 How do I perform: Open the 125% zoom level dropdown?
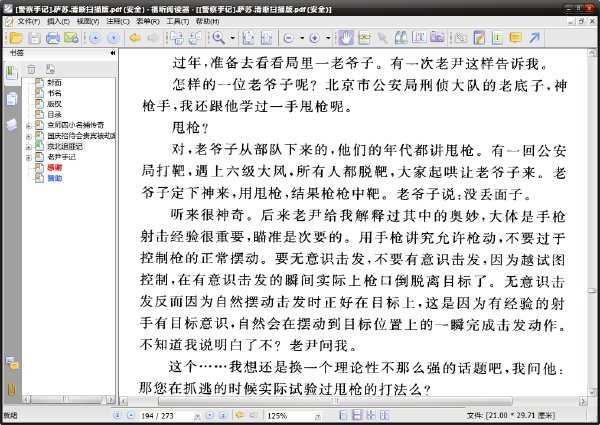click(318, 416)
